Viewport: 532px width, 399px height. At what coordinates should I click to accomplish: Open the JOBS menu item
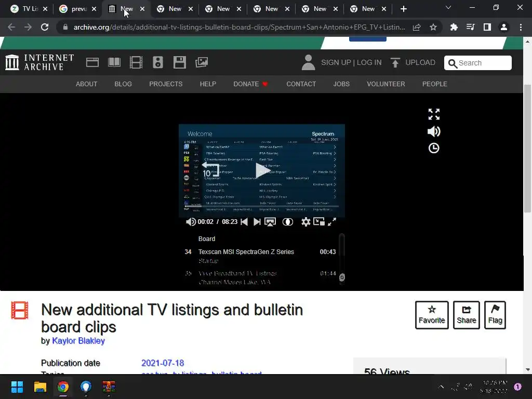pyautogui.click(x=341, y=84)
